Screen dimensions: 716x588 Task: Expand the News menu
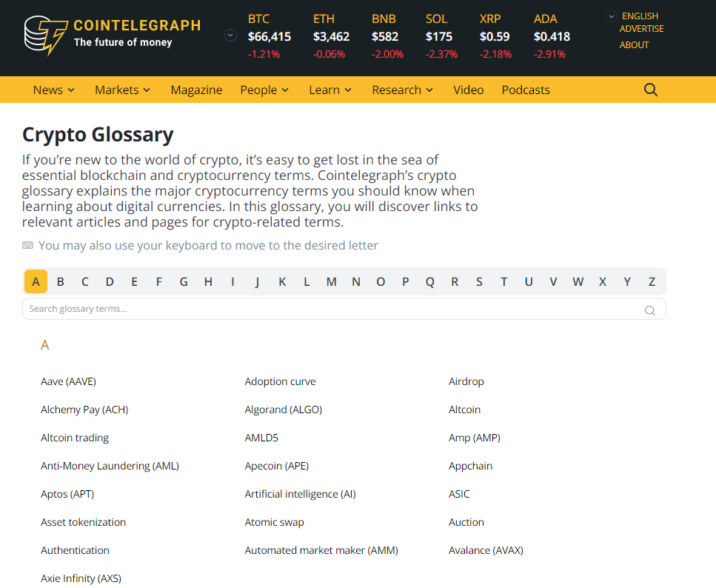coord(54,90)
